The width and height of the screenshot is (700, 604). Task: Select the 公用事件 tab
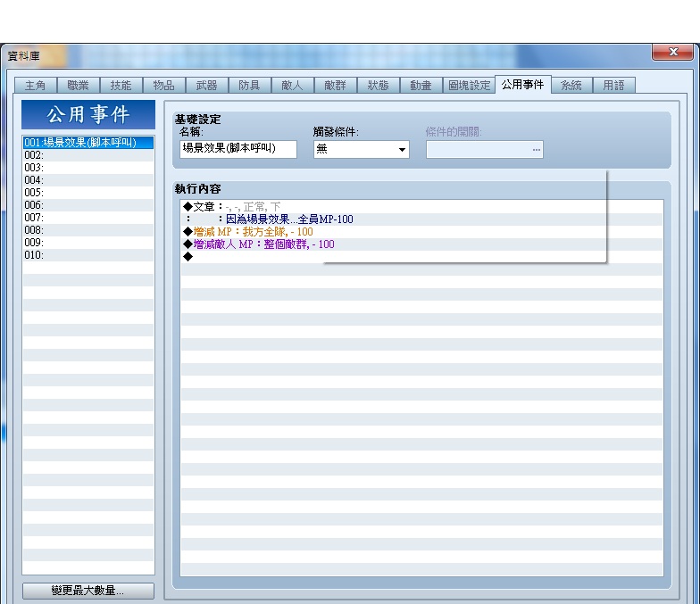(x=523, y=84)
